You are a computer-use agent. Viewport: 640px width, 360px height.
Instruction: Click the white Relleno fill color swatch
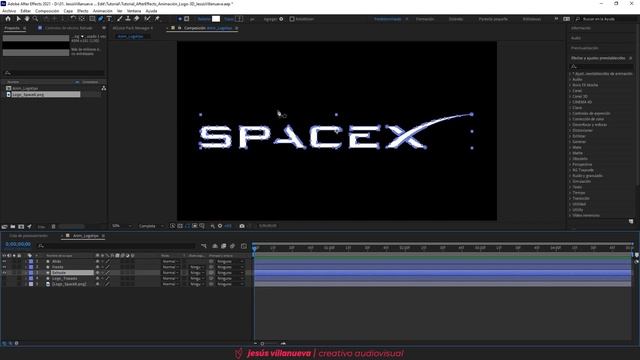[216, 19]
